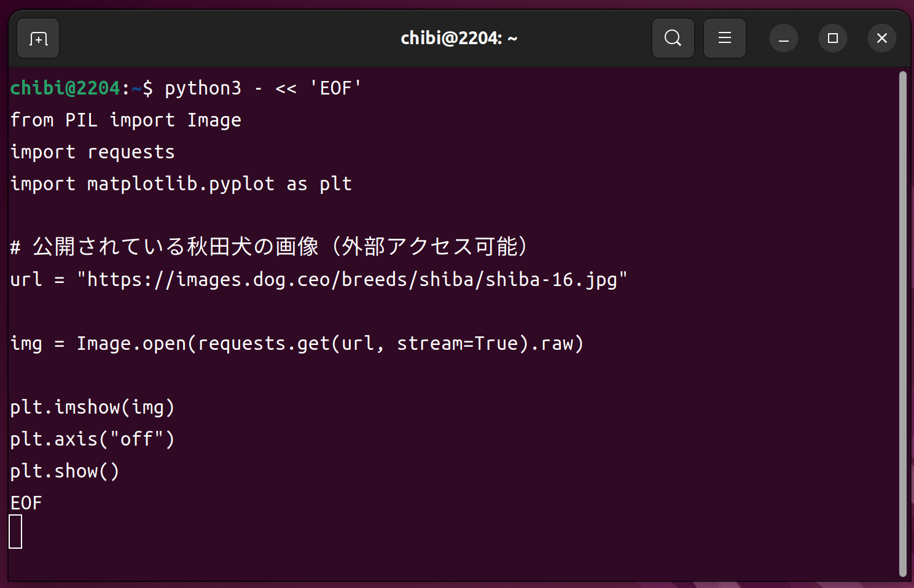The height and width of the screenshot is (588, 914).
Task: Click the vertical scrollbar of the terminal
Action: pyautogui.click(x=902, y=324)
